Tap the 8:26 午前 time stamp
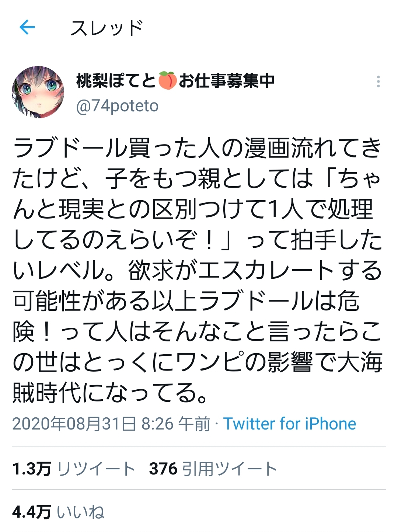This screenshot has width=398, height=532. point(176,424)
